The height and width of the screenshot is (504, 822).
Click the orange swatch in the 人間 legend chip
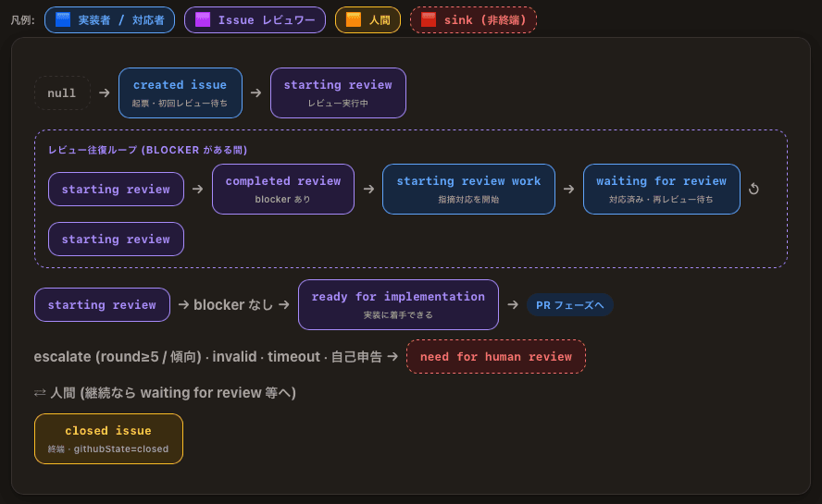coord(354,20)
